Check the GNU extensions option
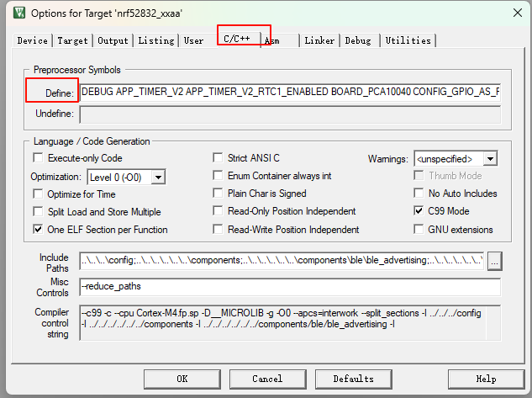The height and width of the screenshot is (398, 532). [x=419, y=230]
